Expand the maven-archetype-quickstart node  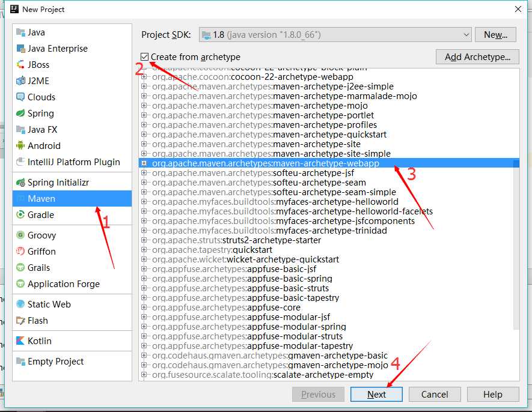[x=144, y=135]
